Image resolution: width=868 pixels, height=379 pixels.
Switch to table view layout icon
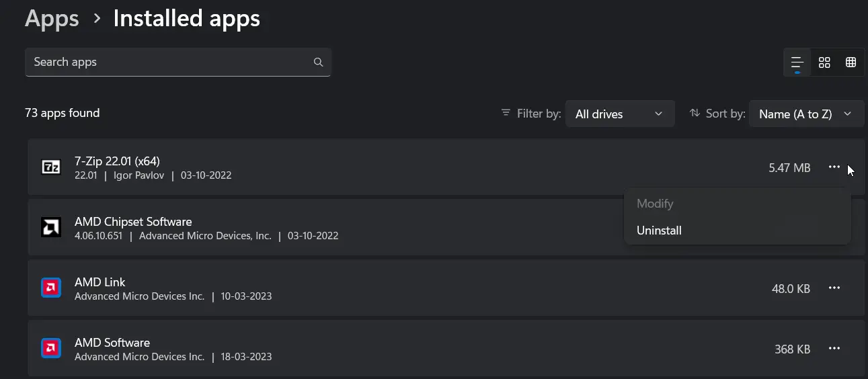(x=851, y=62)
